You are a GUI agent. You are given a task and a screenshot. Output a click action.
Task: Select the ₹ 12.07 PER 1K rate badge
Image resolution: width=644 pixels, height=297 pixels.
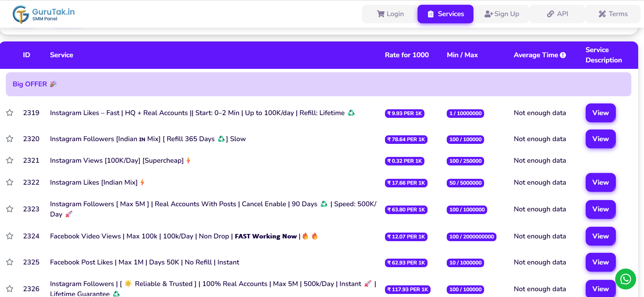pyautogui.click(x=406, y=237)
